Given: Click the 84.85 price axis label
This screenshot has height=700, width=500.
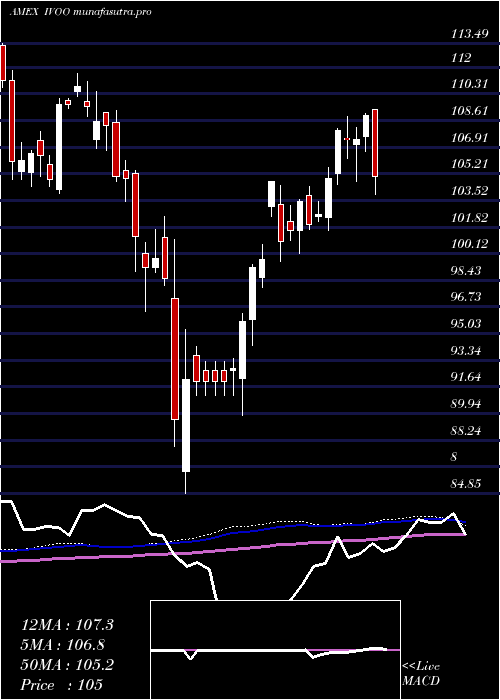Looking at the screenshot, I should [x=467, y=484].
